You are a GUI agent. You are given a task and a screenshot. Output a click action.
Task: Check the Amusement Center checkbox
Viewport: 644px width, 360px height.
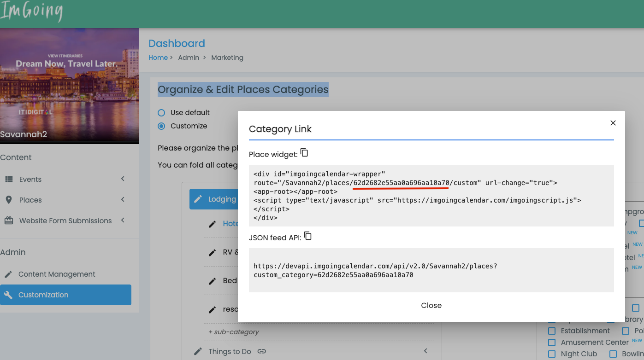pyautogui.click(x=552, y=343)
